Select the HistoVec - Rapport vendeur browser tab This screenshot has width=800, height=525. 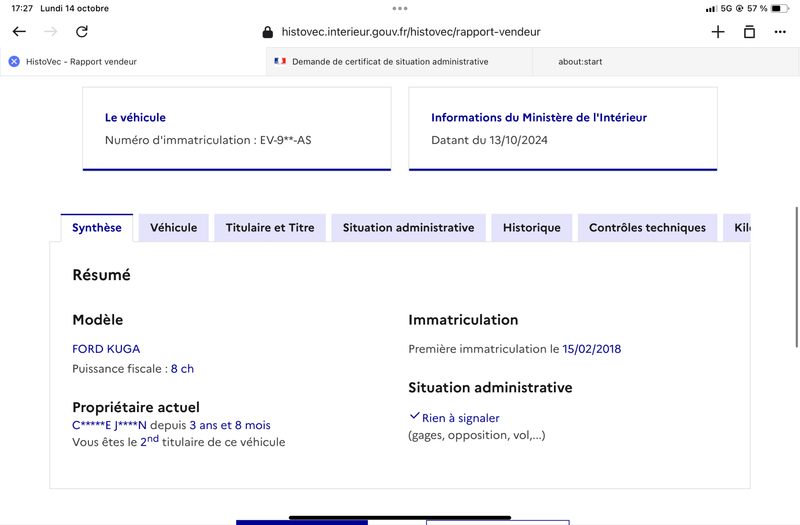(133, 62)
